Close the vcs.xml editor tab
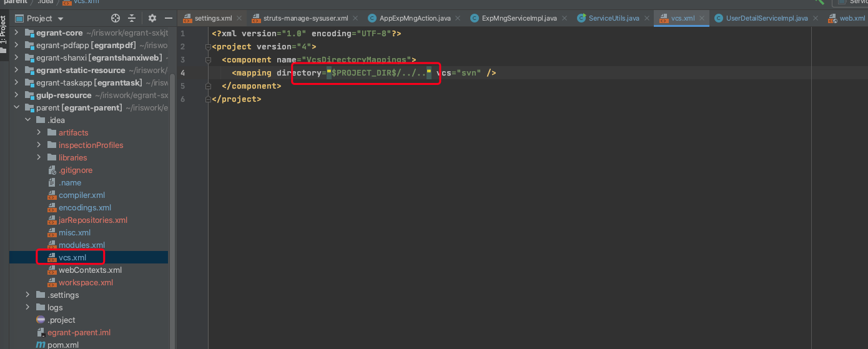The image size is (868, 349). [x=703, y=18]
